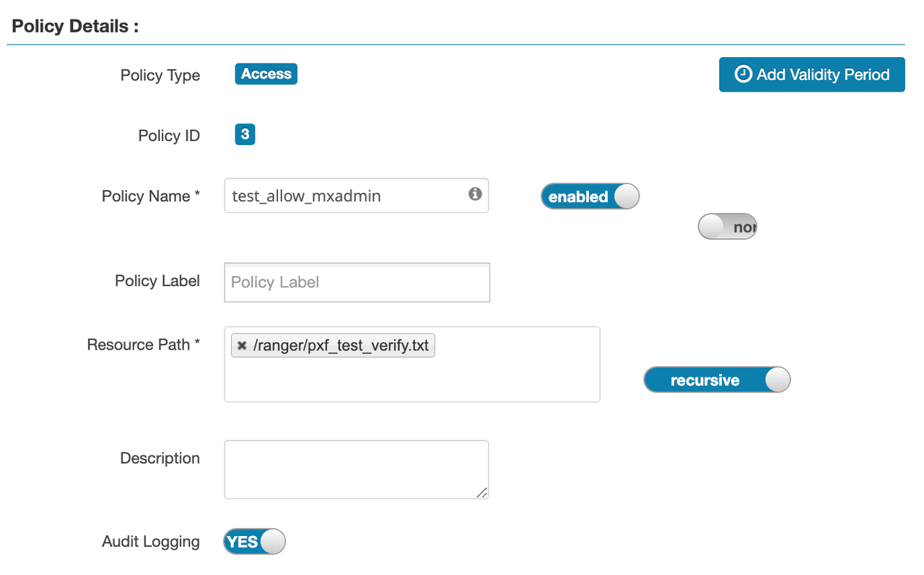Click the empty area of Resource Path box

[x=412, y=380]
